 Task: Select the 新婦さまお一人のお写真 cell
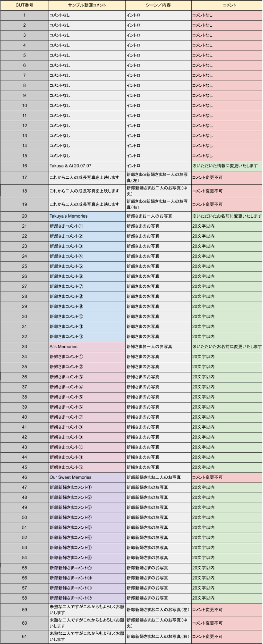coord(158,347)
